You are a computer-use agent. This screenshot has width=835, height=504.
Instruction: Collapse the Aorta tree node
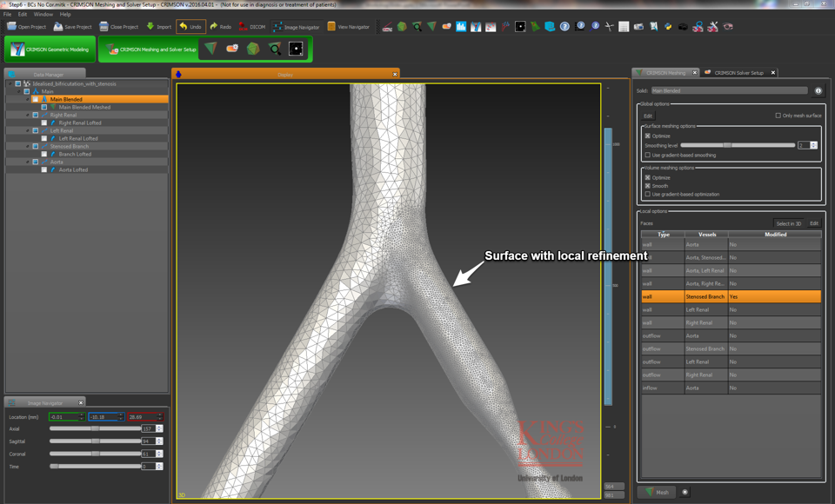click(28, 162)
